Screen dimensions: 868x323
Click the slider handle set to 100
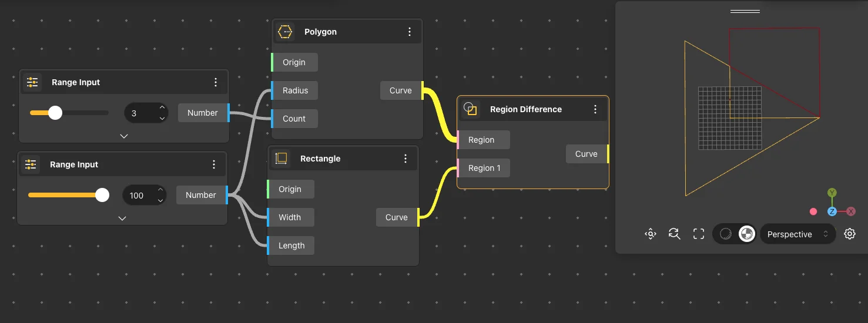(102, 195)
